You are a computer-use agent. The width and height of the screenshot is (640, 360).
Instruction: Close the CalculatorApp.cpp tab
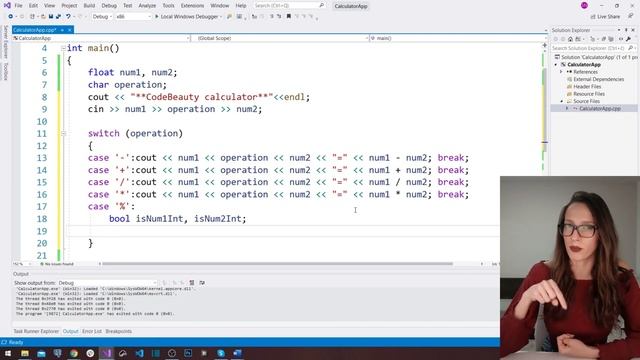coord(70,30)
